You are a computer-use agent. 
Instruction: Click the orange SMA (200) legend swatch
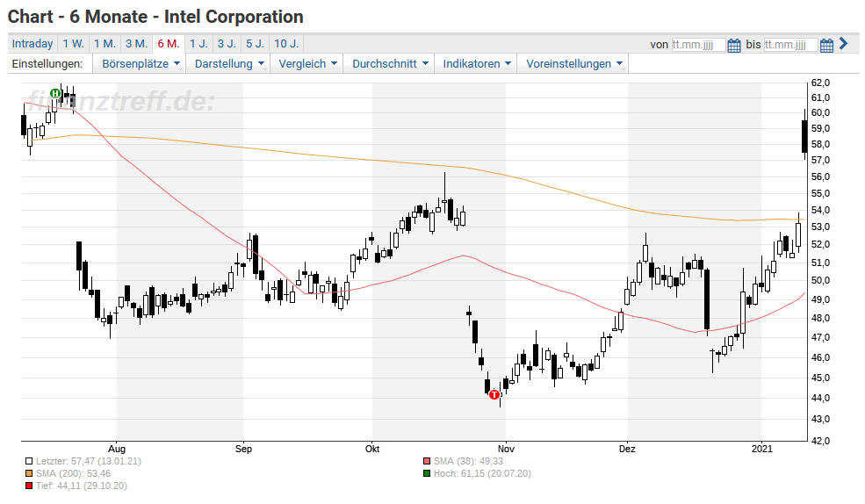coord(29,473)
